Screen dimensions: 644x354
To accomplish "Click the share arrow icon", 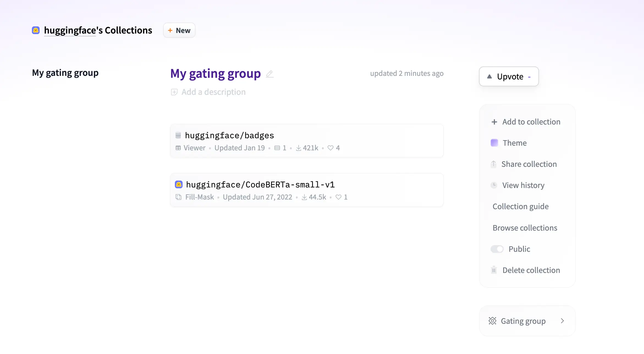I will coord(494,164).
